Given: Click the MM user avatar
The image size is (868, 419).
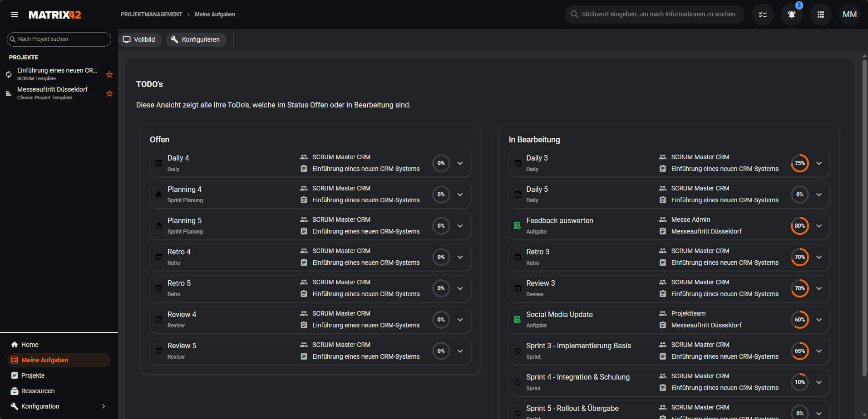Looking at the screenshot, I should (849, 15).
